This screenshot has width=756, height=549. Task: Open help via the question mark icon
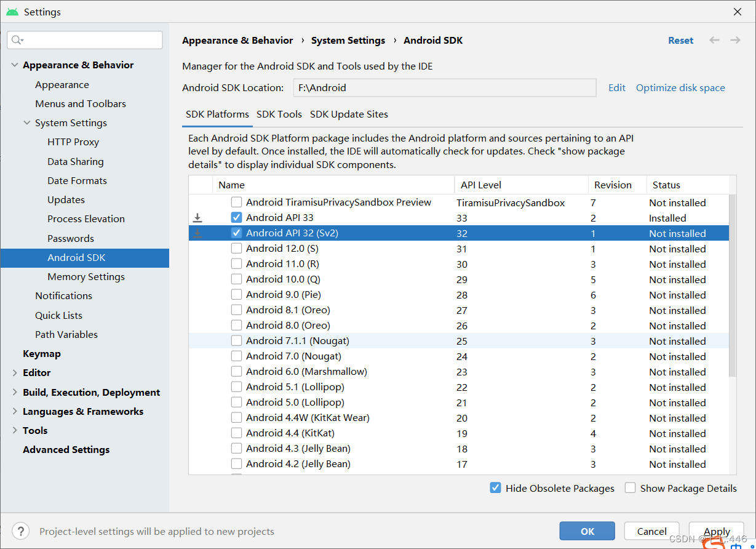20,531
